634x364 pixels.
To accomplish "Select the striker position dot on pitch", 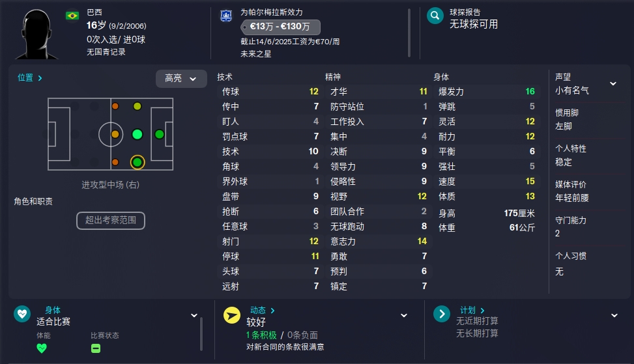I will (x=159, y=134).
